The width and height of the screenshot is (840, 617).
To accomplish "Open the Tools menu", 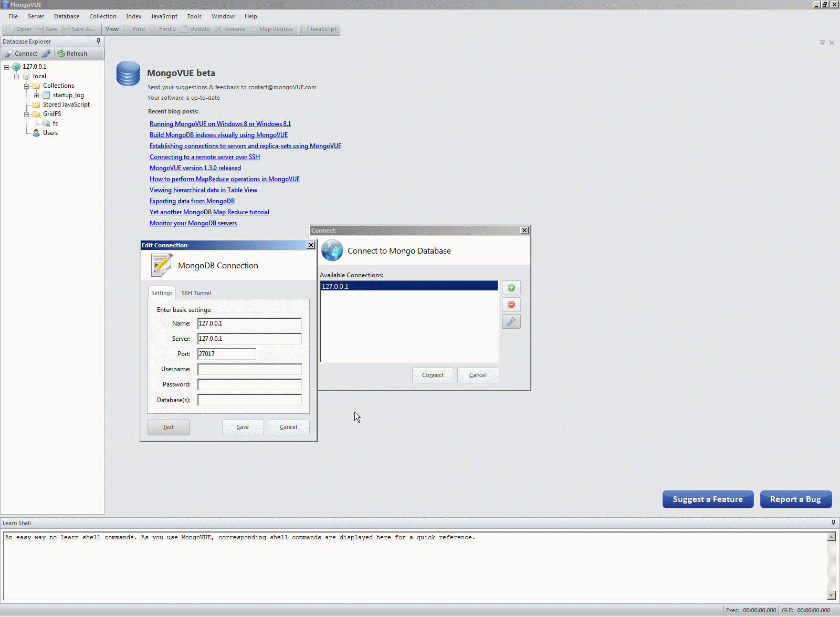I will [194, 16].
